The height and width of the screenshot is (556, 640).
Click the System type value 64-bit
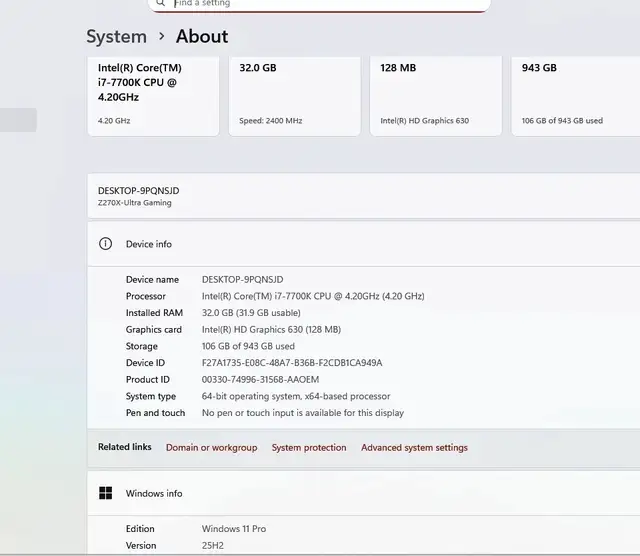tap(296, 396)
